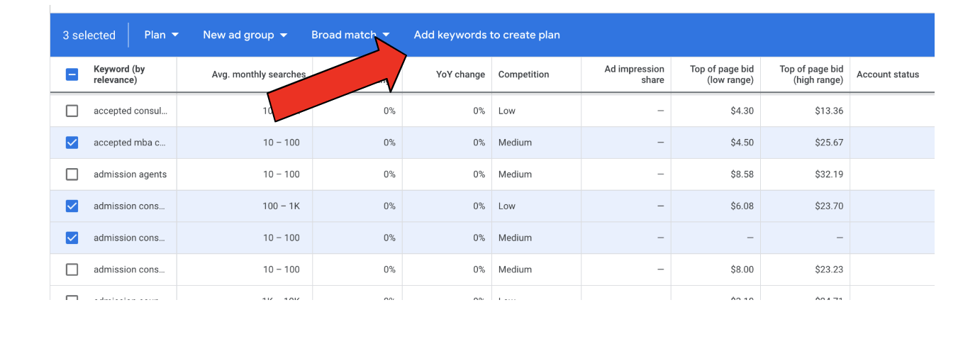
Task: Click the '3 selected' label
Action: coord(89,35)
